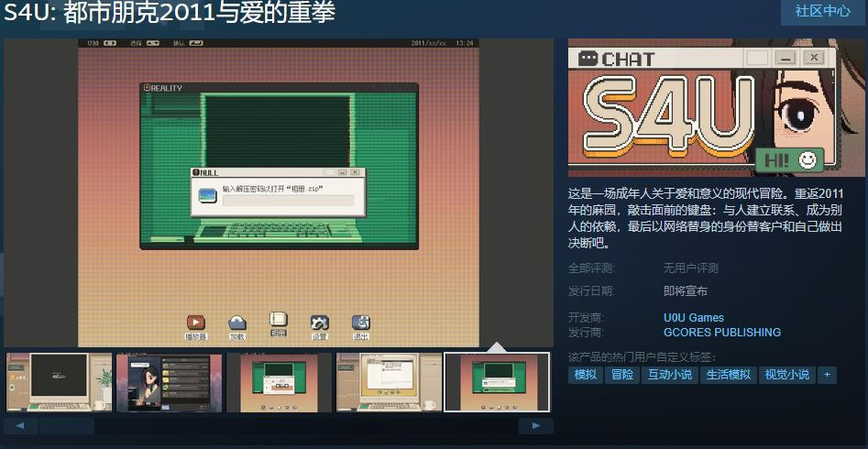The image size is (868, 449).
Task: Click the 退出 exit icon in game screenshot
Action: pyautogui.click(x=361, y=323)
